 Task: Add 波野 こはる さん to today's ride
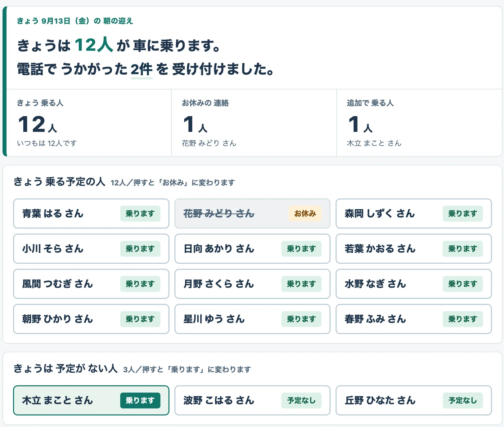[252, 400]
